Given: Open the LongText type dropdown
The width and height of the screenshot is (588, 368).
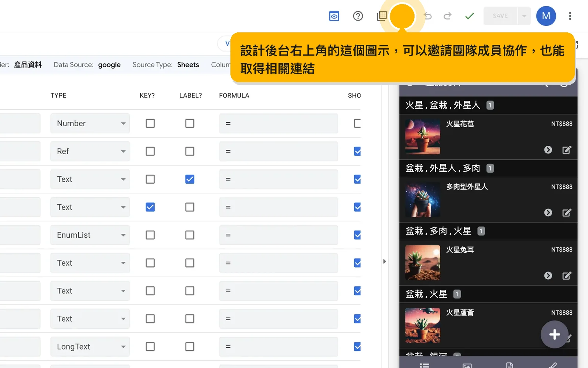Looking at the screenshot, I should [x=90, y=347].
